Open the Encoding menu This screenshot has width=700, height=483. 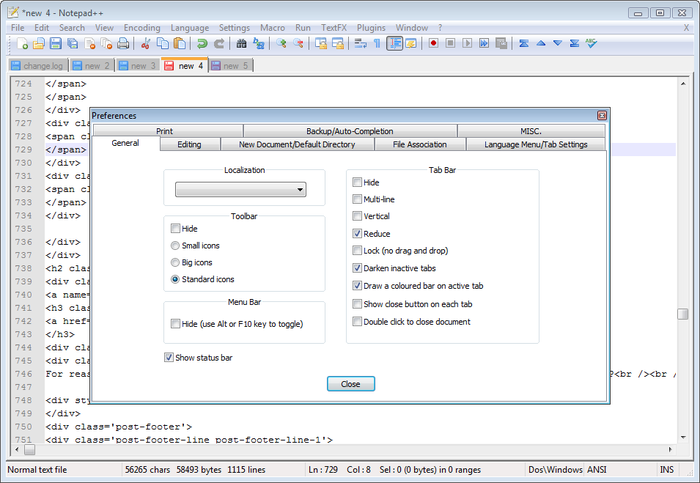coord(142,28)
